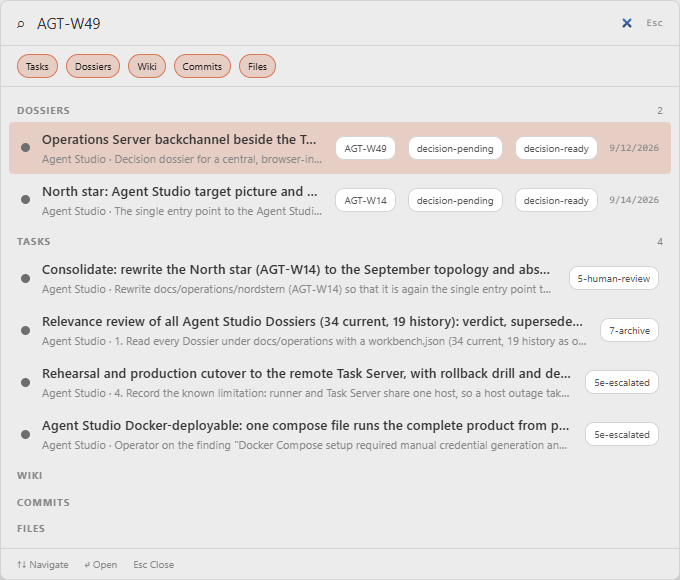Click status dot of Rehearsal cutover task
Screen dimensions: 680x580
(26, 382)
